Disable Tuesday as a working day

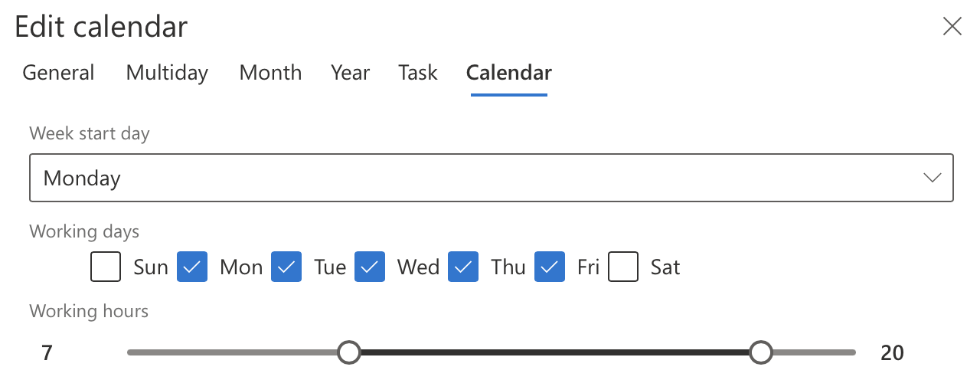(x=286, y=267)
